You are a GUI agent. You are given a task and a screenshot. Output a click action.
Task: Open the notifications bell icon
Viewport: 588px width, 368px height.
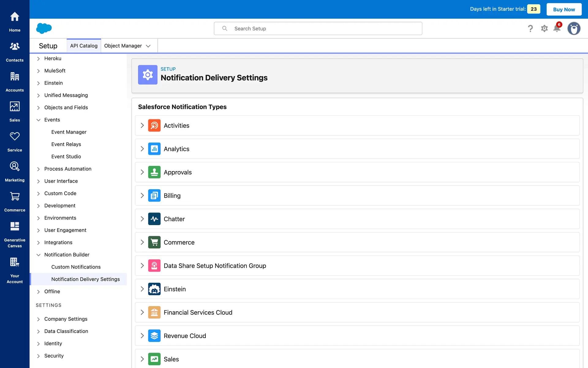tap(557, 29)
